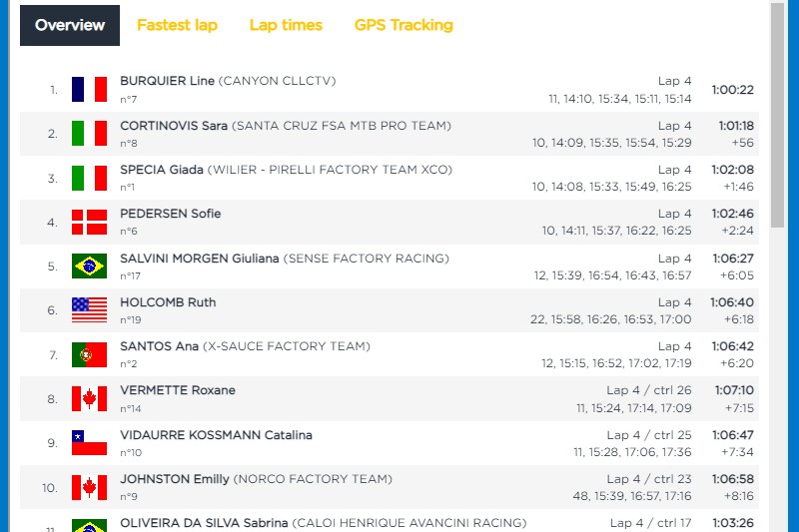799x532 pixels.
Task: Click the Portuguese flag next to SANTOS Ana
Action: pos(89,355)
